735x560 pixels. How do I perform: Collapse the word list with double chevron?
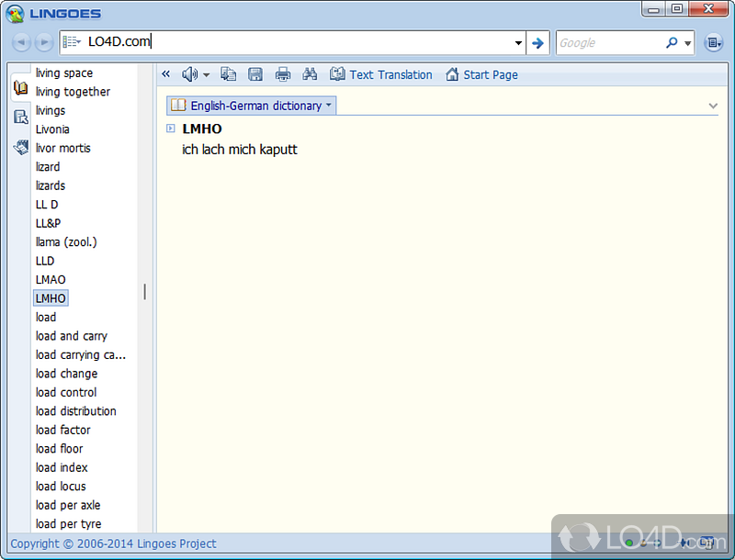pos(166,74)
